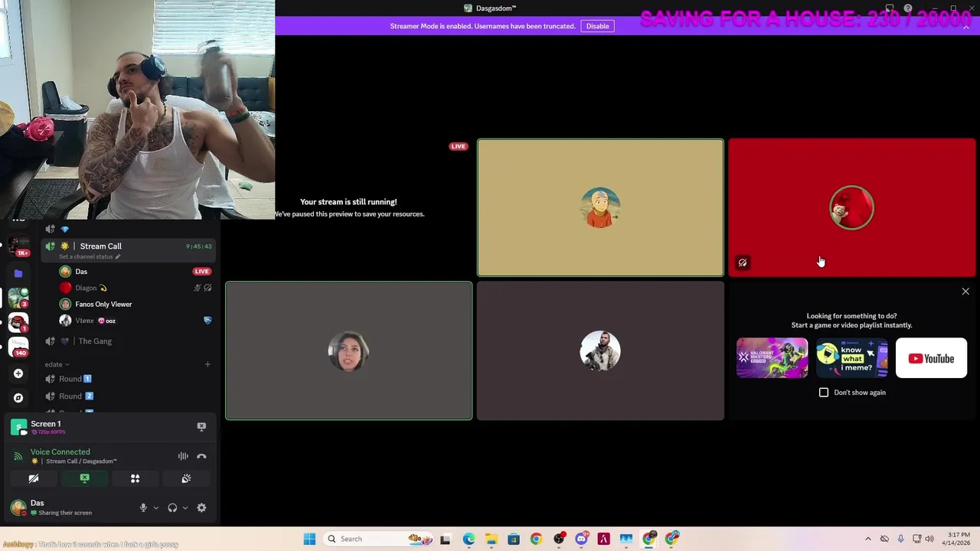Disconnect from the voice call
This screenshot has height=551, width=980.
[201, 457]
